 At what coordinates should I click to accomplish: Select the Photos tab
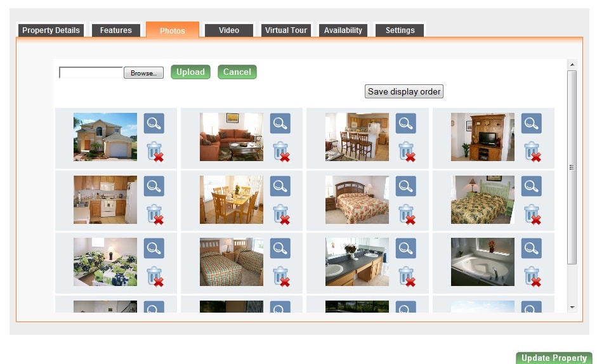coord(173,30)
